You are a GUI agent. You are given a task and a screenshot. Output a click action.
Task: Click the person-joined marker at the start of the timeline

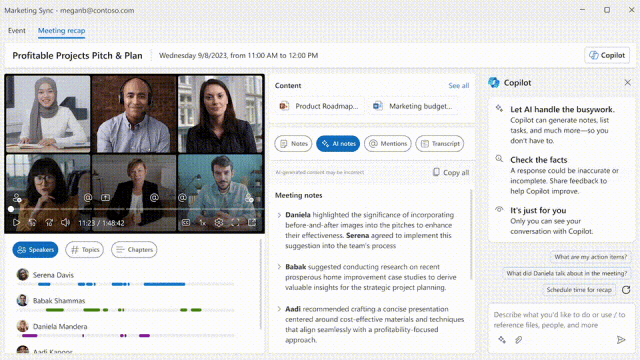pos(17,198)
